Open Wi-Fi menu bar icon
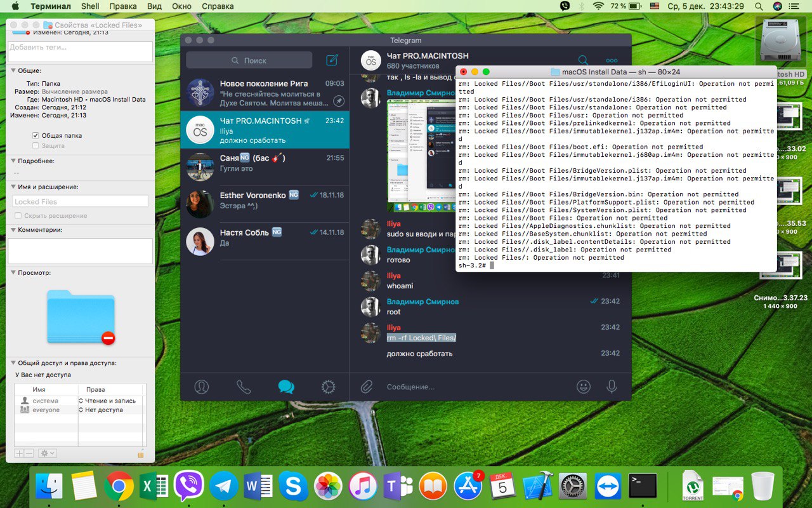The height and width of the screenshot is (508, 812). (x=598, y=6)
